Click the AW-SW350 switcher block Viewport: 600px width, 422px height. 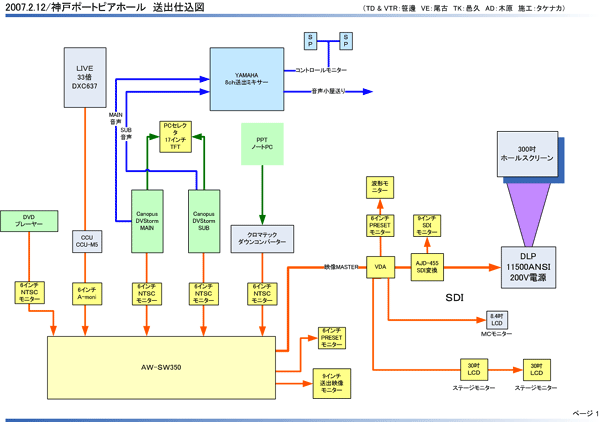pyautogui.click(x=160, y=367)
